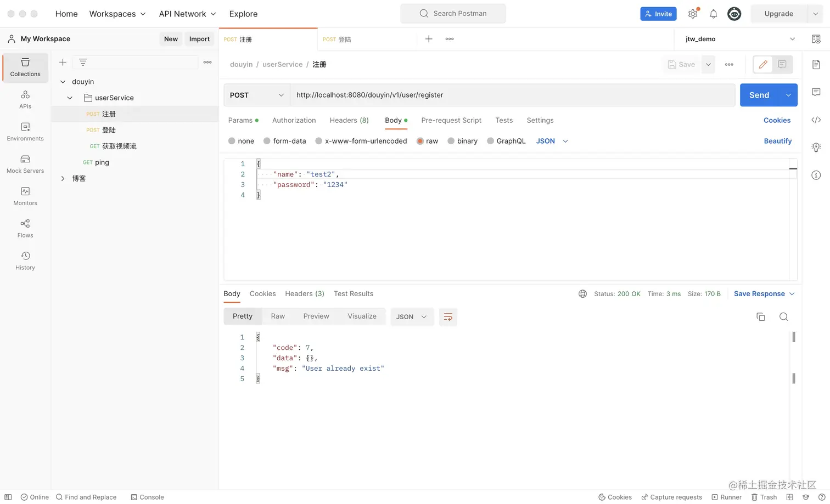Open documentation panel icon
The width and height of the screenshot is (830, 504).
tap(816, 64)
